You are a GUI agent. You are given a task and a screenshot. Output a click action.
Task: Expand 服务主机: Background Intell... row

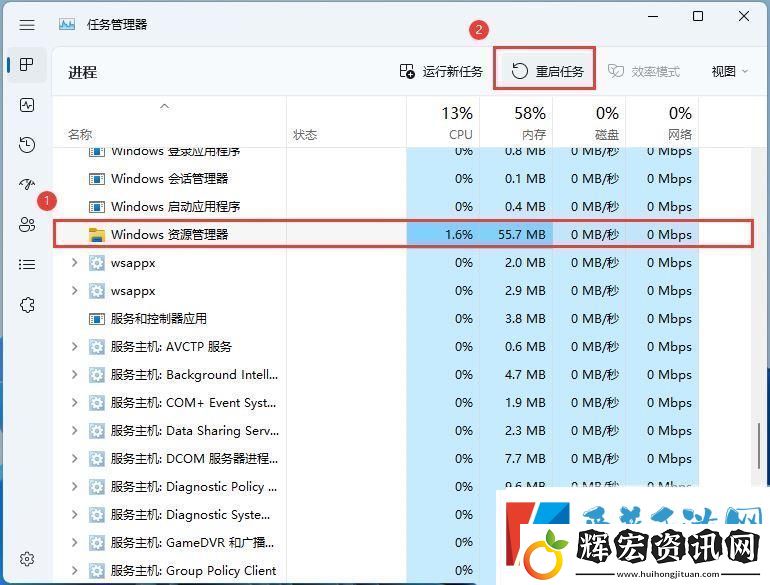74,375
